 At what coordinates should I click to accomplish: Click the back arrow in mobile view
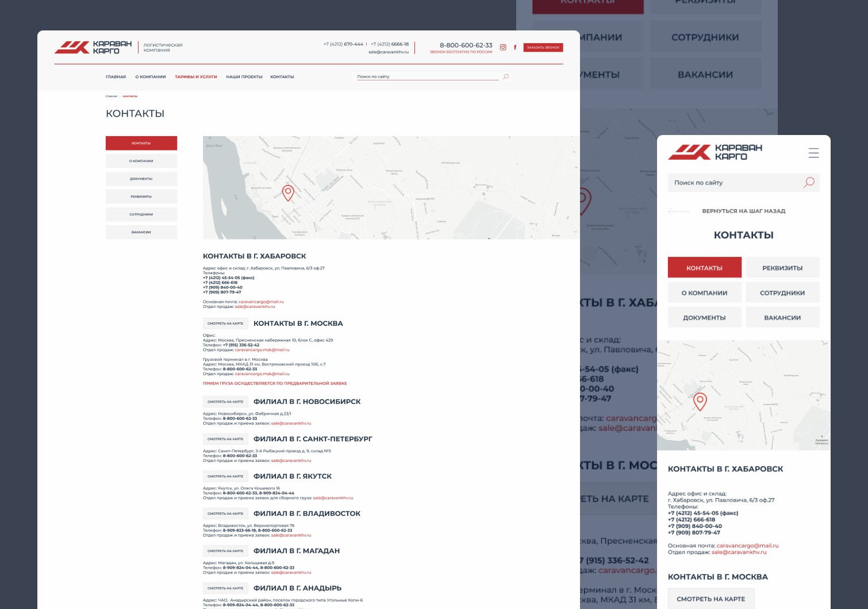tap(679, 211)
